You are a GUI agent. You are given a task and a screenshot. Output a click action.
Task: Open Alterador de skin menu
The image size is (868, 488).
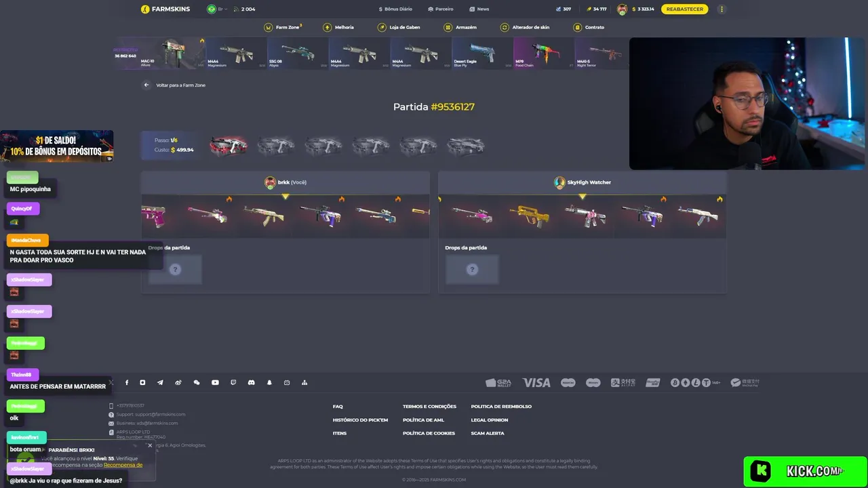525,27
